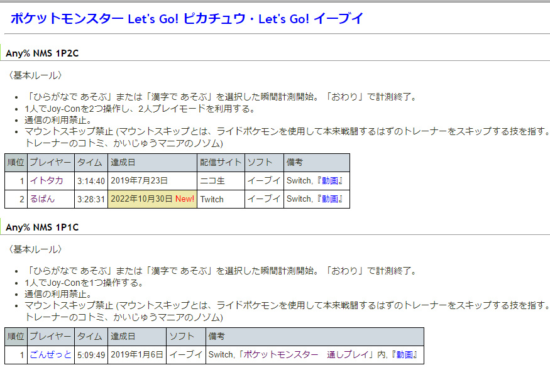The width and height of the screenshot is (550, 392).
Task: Open player るぱん link
Action: (43, 199)
